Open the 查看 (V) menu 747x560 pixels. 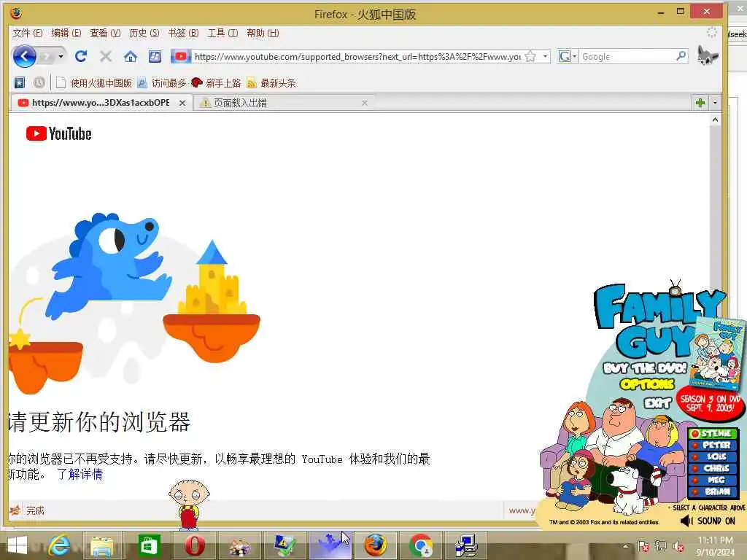105,33
